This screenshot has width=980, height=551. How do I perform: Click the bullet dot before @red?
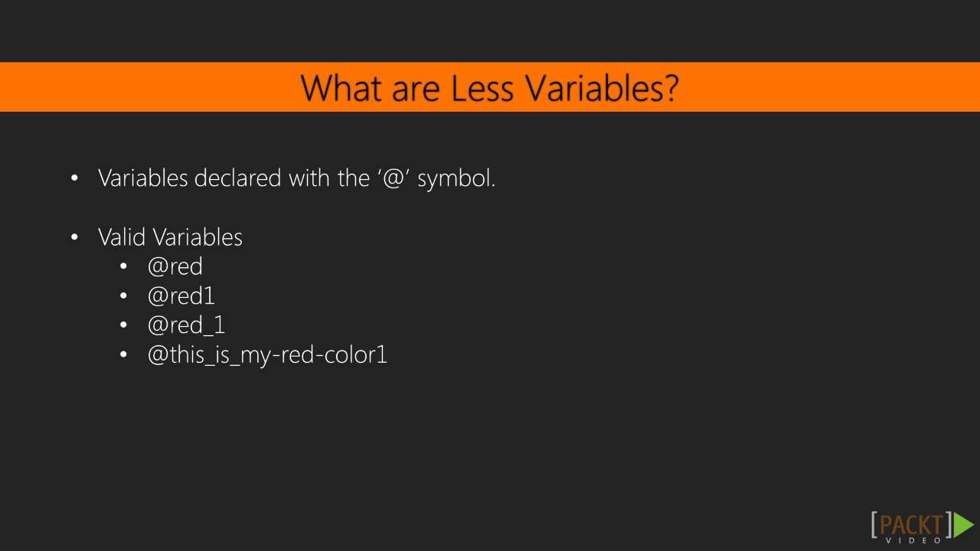(124, 266)
